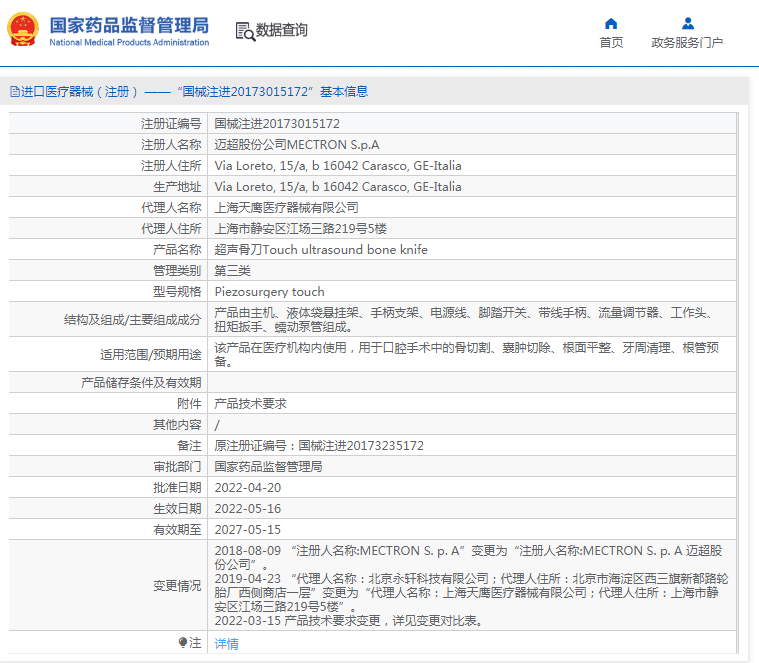The width and height of the screenshot is (759, 663).
Task: Click the 审批部门 row label
Action: (177, 467)
